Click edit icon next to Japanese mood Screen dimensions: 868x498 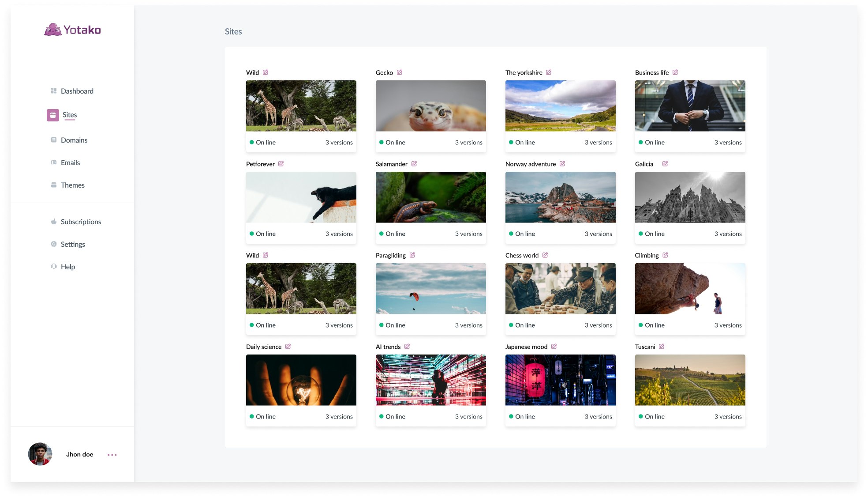[x=554, y=347]
